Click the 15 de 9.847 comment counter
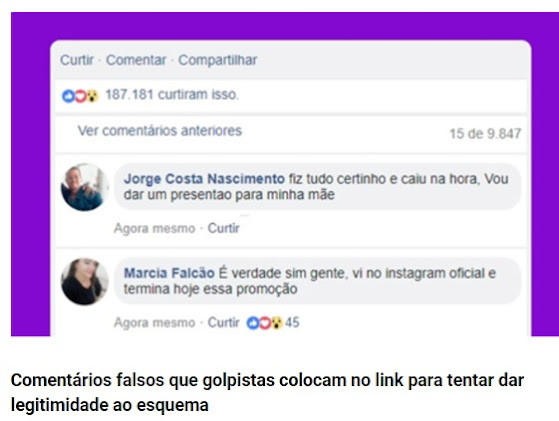559x421 pixels. pos(485,134)
